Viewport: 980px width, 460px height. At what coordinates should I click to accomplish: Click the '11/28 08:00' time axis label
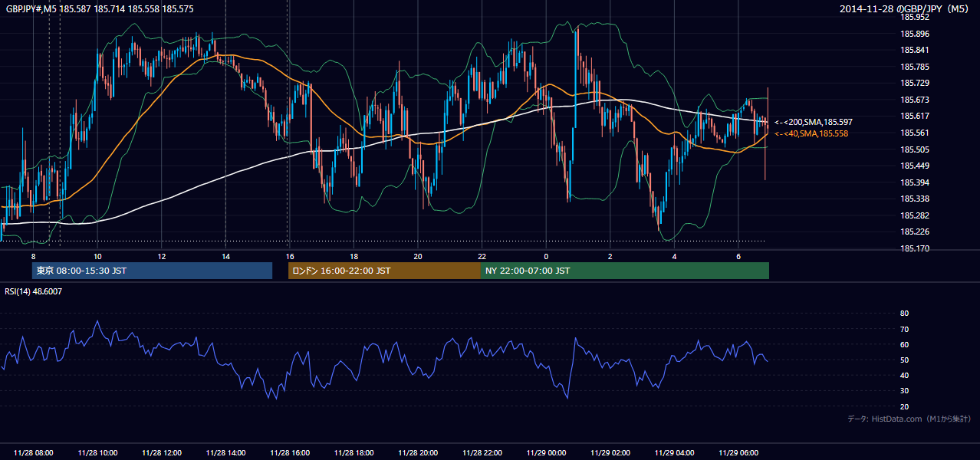(33, 453)
